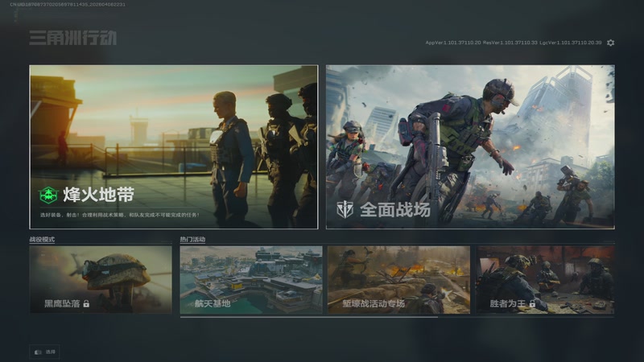Click the 堑壕战活动专场 label text

374,304
